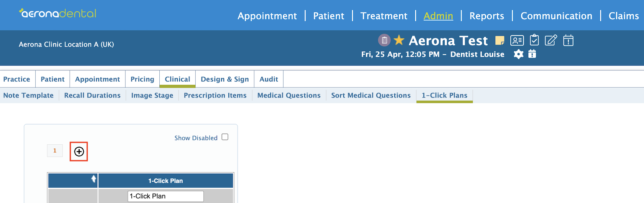Click the add plan plus icon
644x203 pixels.
click(79, 151)
